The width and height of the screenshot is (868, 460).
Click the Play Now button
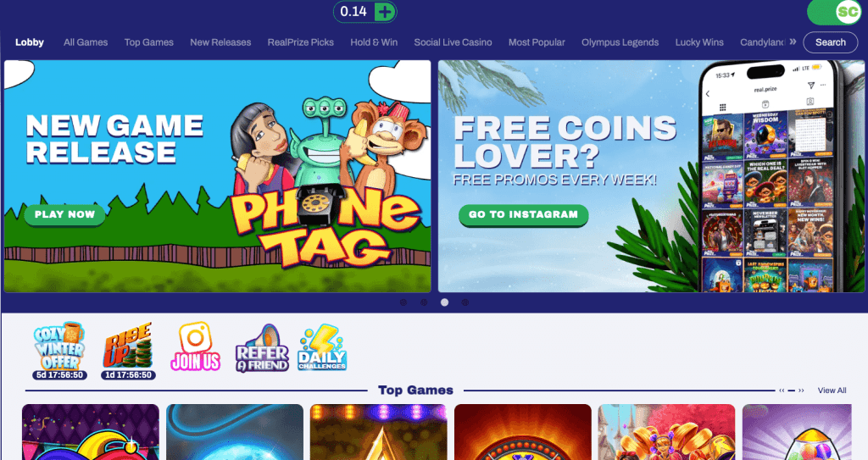point(64,215)
